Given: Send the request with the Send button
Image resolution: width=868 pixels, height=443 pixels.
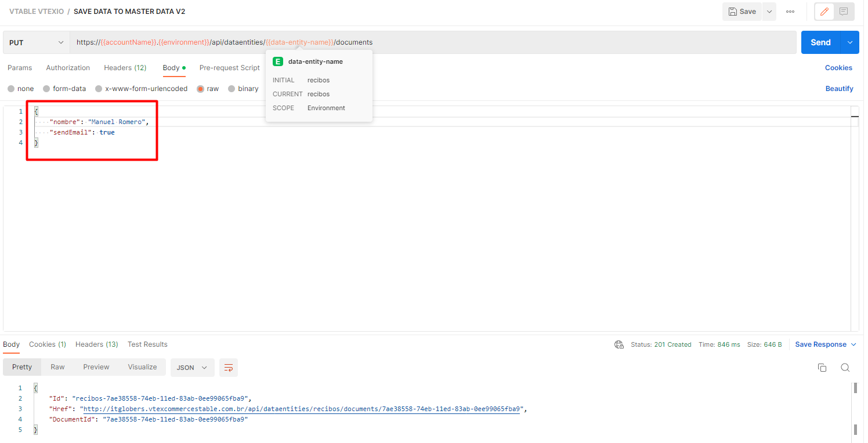Looking at the screenshot, I should click(x=820, y=42).
